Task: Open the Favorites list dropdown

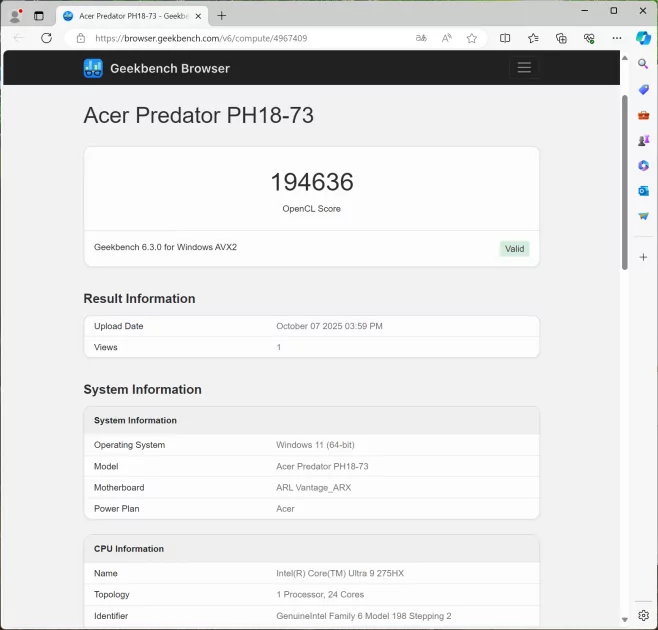Action: [533, 38]
